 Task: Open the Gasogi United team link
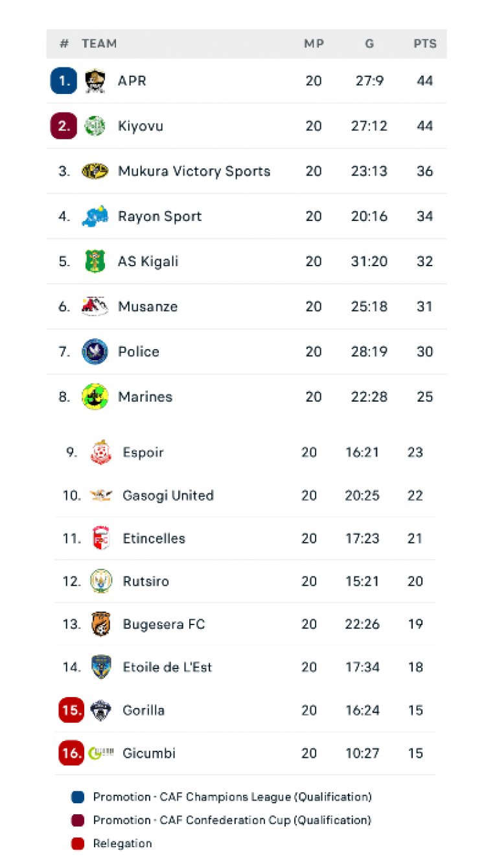[168, 496]
